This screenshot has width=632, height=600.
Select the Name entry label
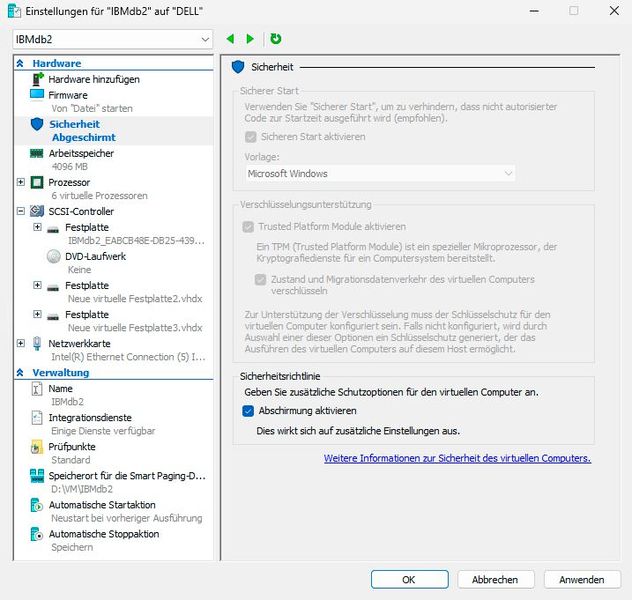click(x=60, y=388)
